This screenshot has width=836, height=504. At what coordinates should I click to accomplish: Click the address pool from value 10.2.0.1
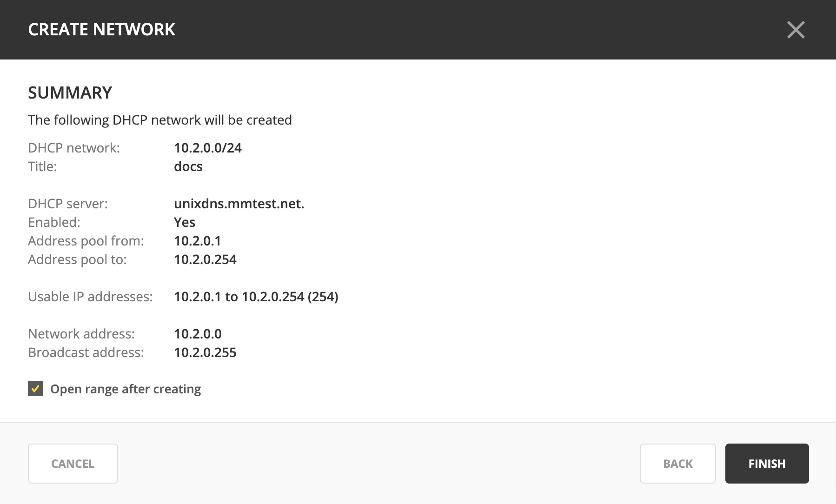point(197,241)
